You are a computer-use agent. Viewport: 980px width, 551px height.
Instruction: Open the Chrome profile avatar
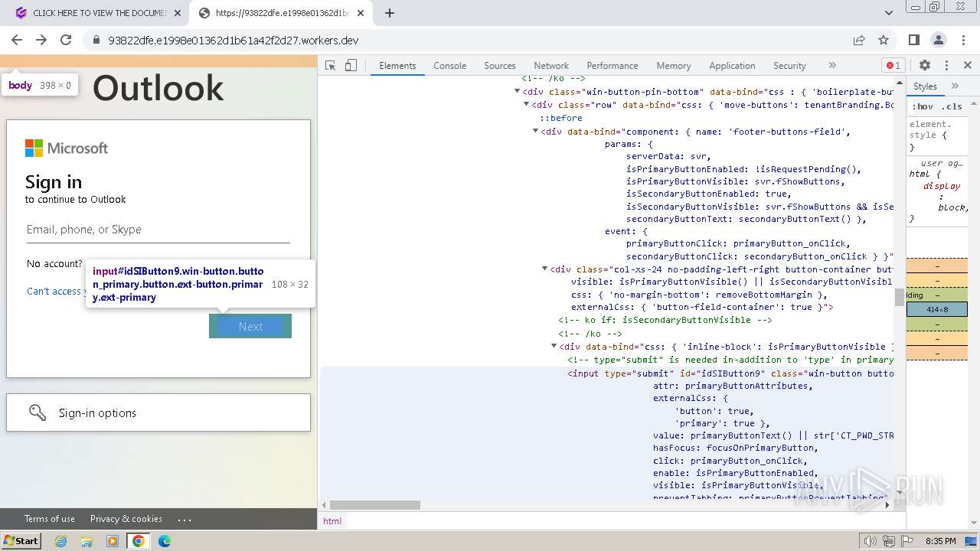939,41
